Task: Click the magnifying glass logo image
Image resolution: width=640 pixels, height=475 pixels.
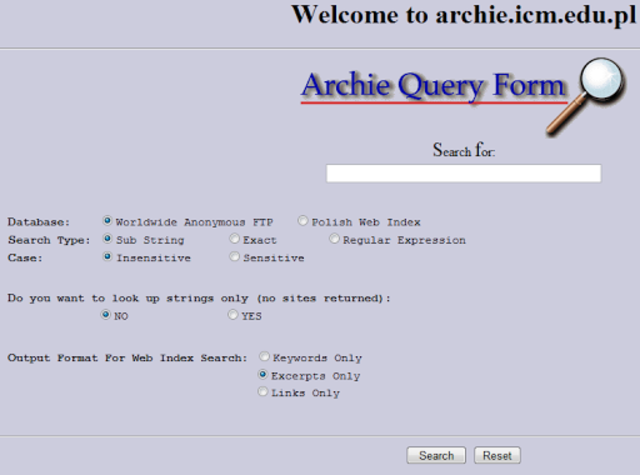Action: 586,96
